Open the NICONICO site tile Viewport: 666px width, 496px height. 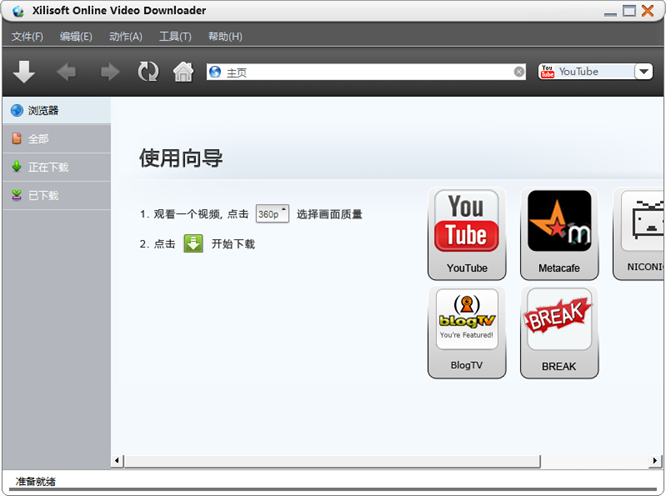[x=638, y=234]
